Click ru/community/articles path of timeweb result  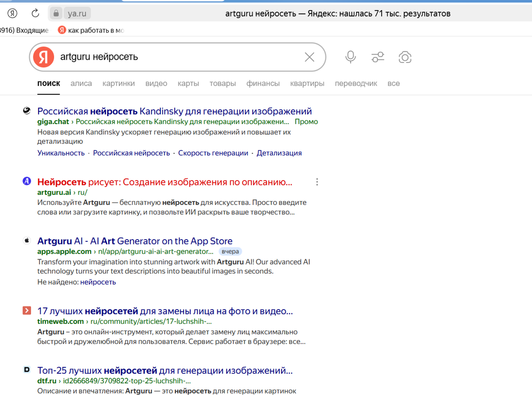coord(151,321)
